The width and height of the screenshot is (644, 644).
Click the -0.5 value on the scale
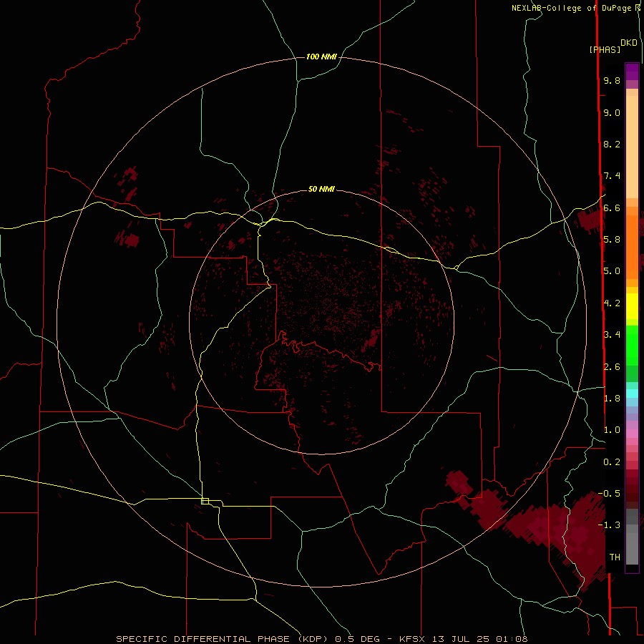click(609, 494)
